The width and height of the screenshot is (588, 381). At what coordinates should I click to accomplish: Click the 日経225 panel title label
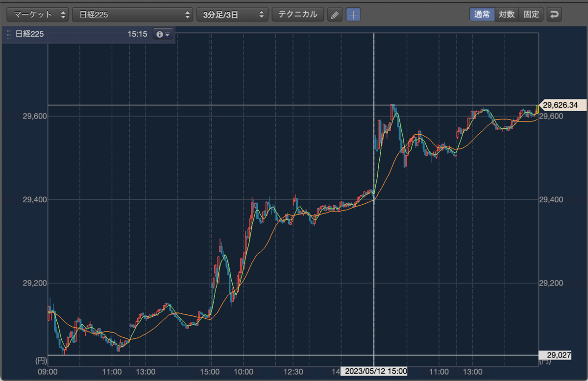[29, 34]
